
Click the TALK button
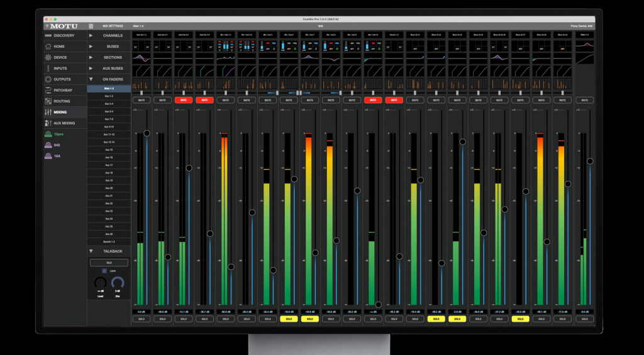109,263
